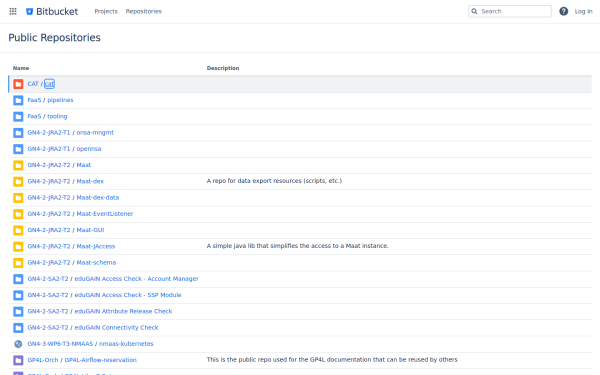Open the nmaas-kubernetes repository link
Viewport: 600px width, 375px height.
(x=126, y=344)
